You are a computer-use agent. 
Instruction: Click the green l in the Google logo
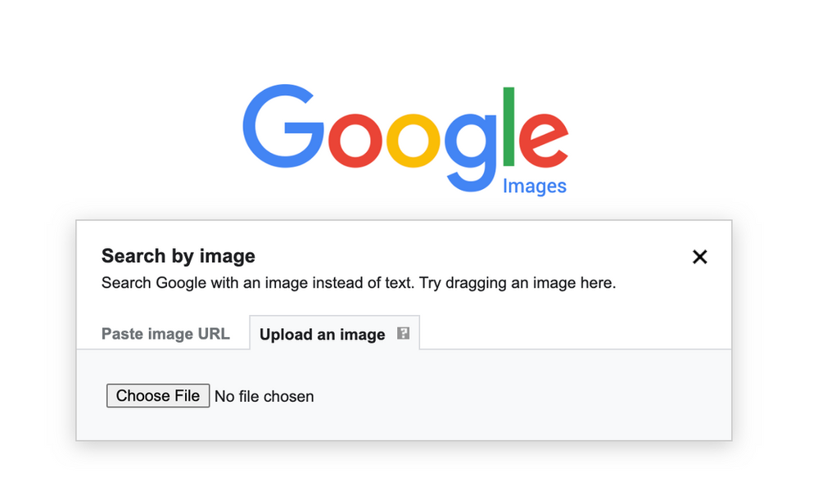click(x=508, y=127)
